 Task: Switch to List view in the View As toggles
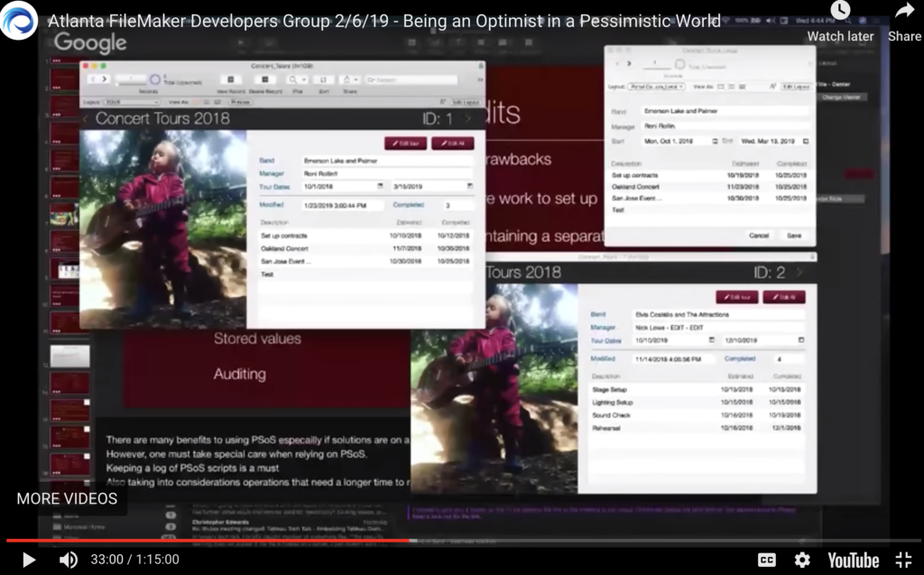(x=208, y=101)
